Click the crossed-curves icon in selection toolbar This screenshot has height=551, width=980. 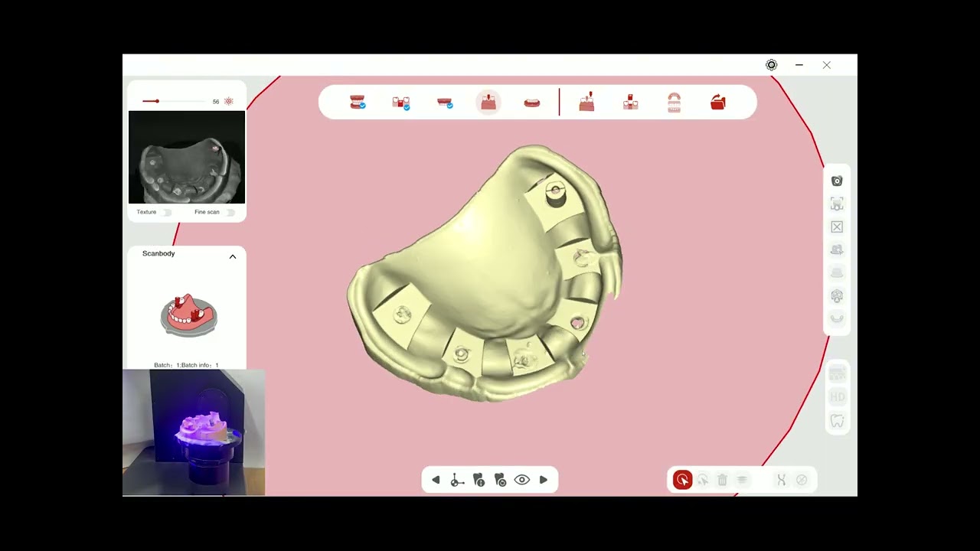click(x=781, y=480)
